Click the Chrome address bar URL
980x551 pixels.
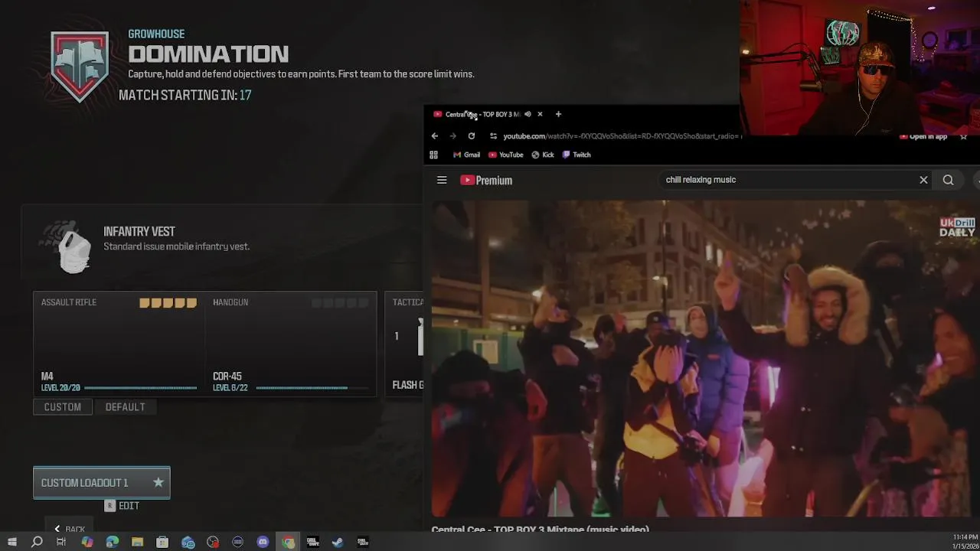pos(622,136)
